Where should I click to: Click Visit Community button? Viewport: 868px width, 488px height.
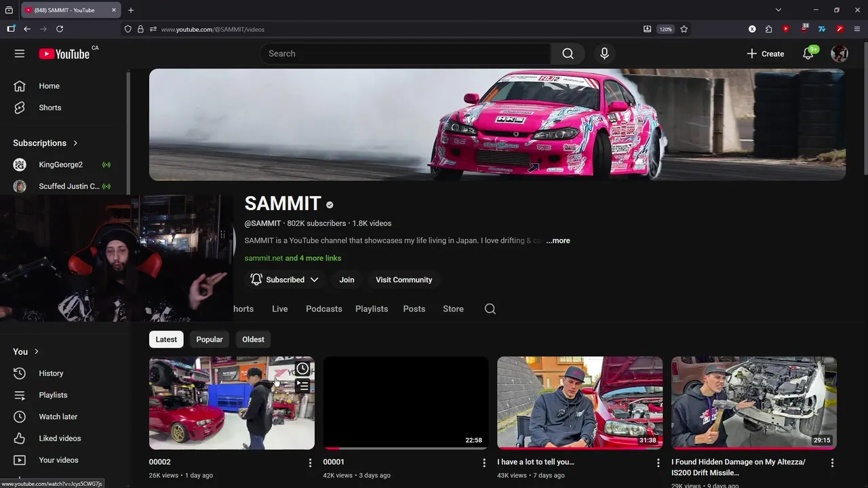[x=404, y=280]
